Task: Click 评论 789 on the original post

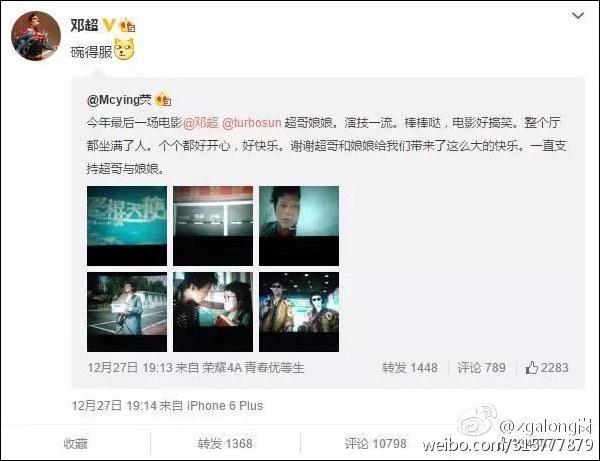Action: tap(481, 368)
